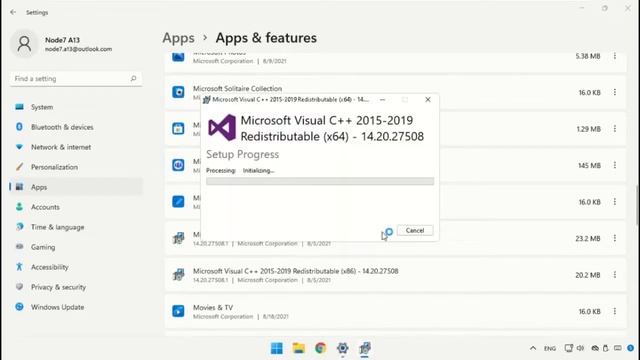Click the back arrow in Settings
The image size is (640, 360).
pos(13,12)
